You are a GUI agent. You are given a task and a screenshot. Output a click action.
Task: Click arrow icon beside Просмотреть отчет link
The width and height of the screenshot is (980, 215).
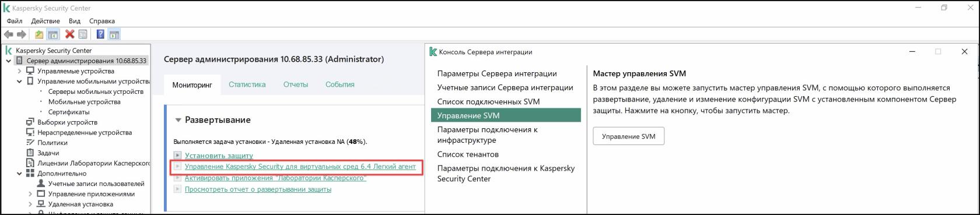point(178,189)
